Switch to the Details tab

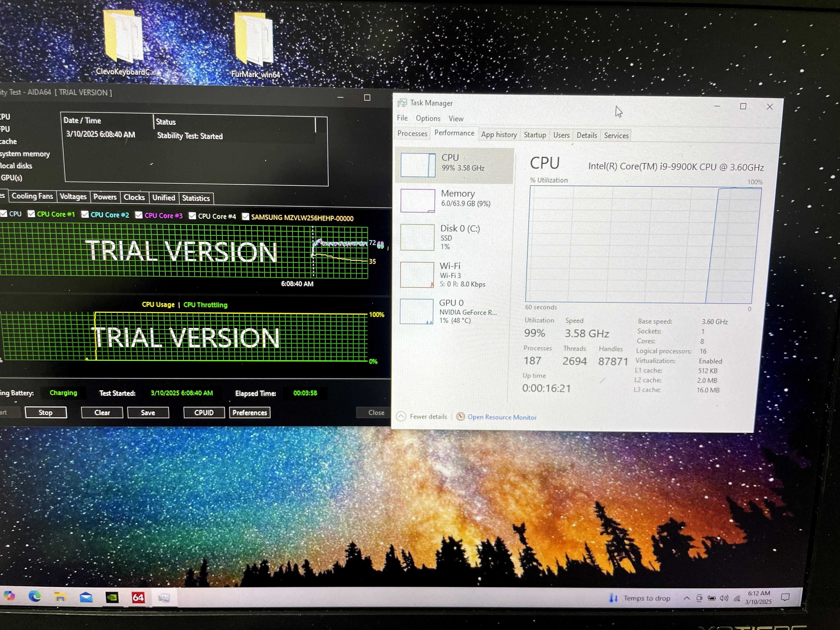[587, 135]
